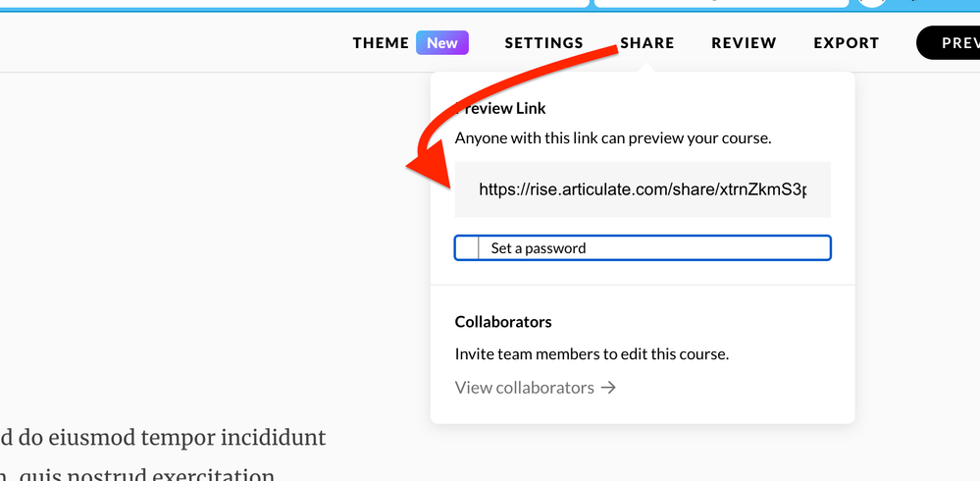980x481 pixels.
Task: Click the Set a password label
Action: pos(539,248)
